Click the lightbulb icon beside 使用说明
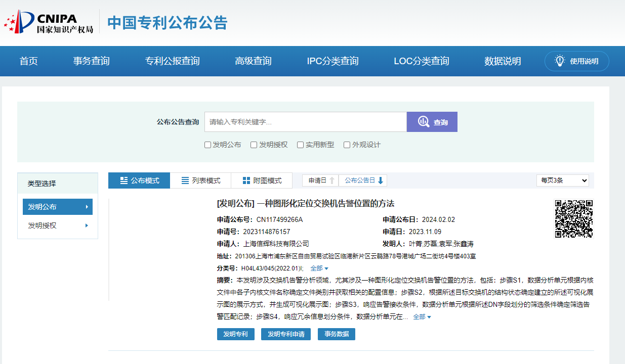The height and width of the screenshot is (364, 625). click(x=560, y=61)
